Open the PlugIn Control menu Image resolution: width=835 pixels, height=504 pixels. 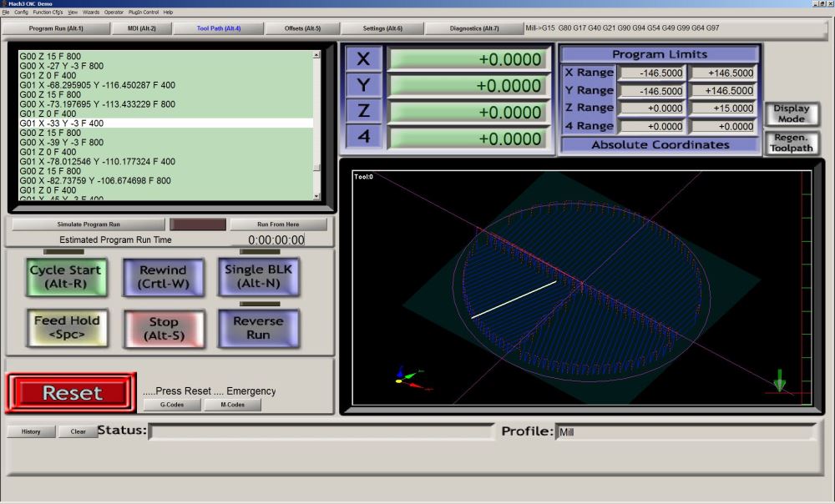pyautogui.click(x=144, y=12)
